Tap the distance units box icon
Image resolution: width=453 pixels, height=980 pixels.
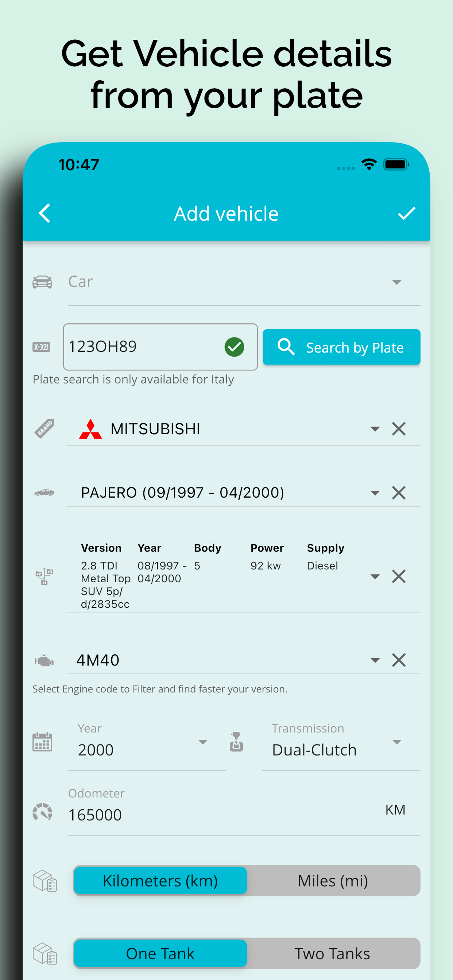point(44,881)
